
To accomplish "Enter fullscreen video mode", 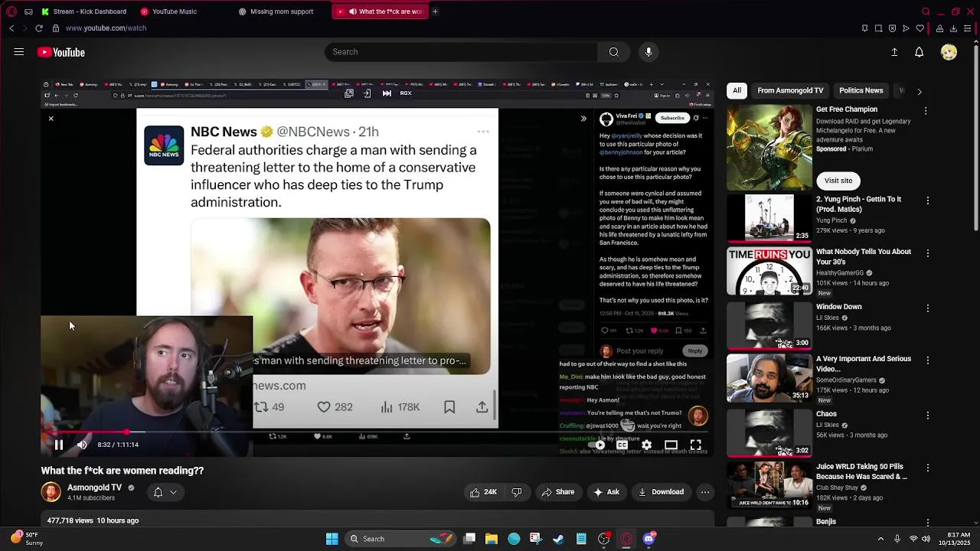I will pos(695,445).
